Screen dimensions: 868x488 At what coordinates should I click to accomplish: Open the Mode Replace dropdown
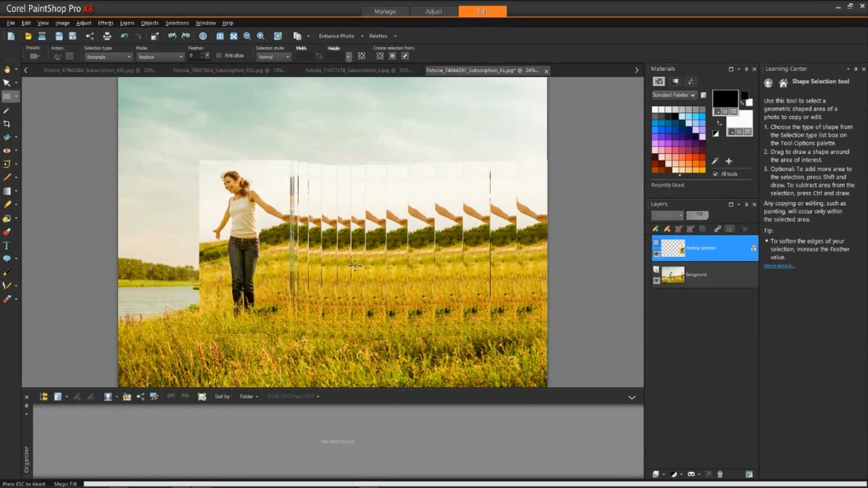point(160,57)
